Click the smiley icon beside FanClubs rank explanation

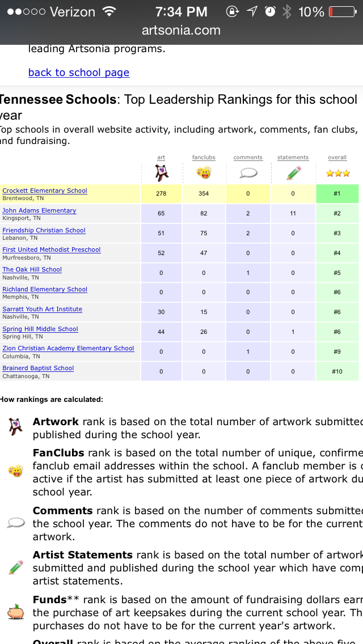(16, 471)
